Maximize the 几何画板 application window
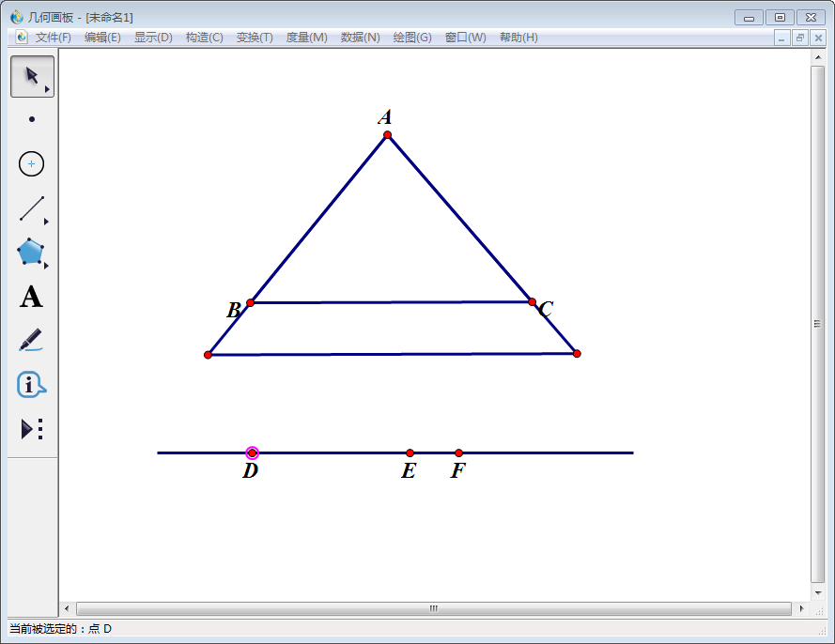The height and width of the screenshot is (644, 835). [x=780, y=18]
